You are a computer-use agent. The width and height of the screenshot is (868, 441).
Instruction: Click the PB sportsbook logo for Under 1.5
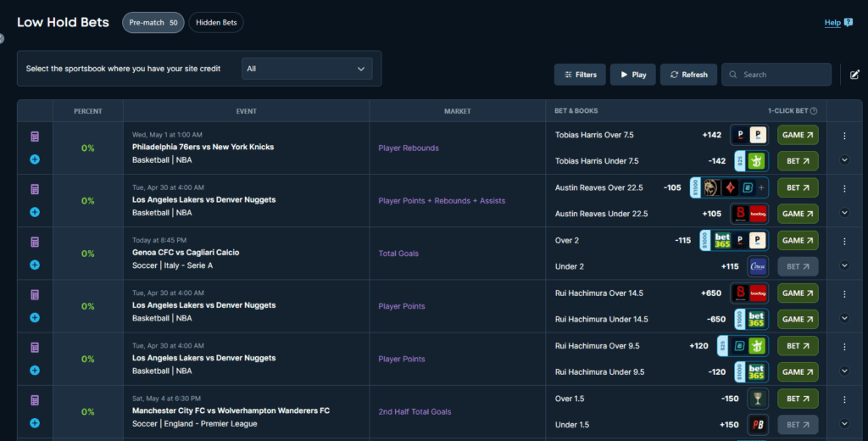[x=758, y=424]
